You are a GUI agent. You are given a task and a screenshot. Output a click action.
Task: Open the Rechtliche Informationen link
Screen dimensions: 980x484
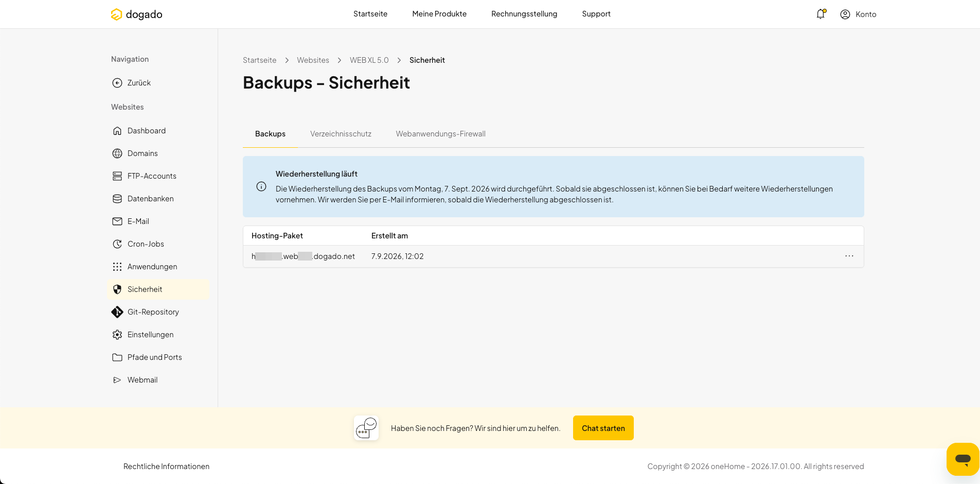point(166,466)
